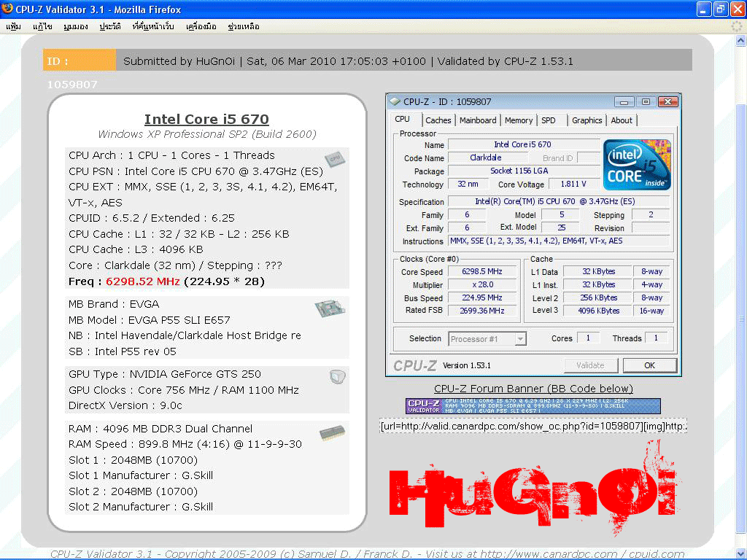Switch to the SPD tab
The width and height of the screenshot is (747, 560).
click(549, 120)
